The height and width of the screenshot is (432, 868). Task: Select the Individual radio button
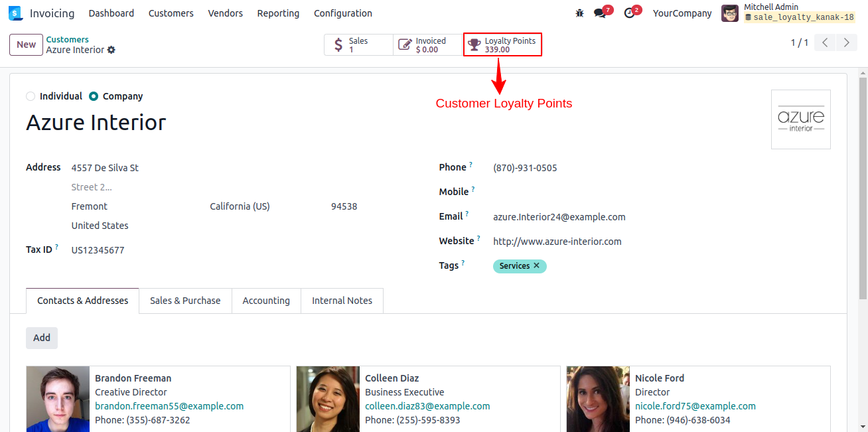tap(31, 96)
